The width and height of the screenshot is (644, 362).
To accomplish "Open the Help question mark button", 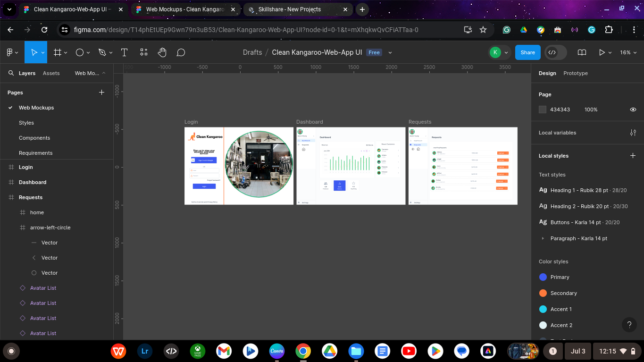I will point(629,325).
